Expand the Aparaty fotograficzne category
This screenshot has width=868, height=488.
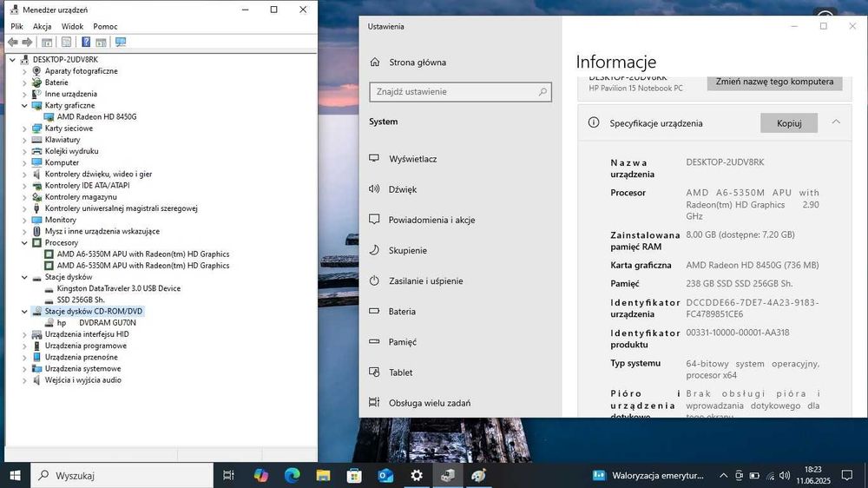tap(24, 71)
